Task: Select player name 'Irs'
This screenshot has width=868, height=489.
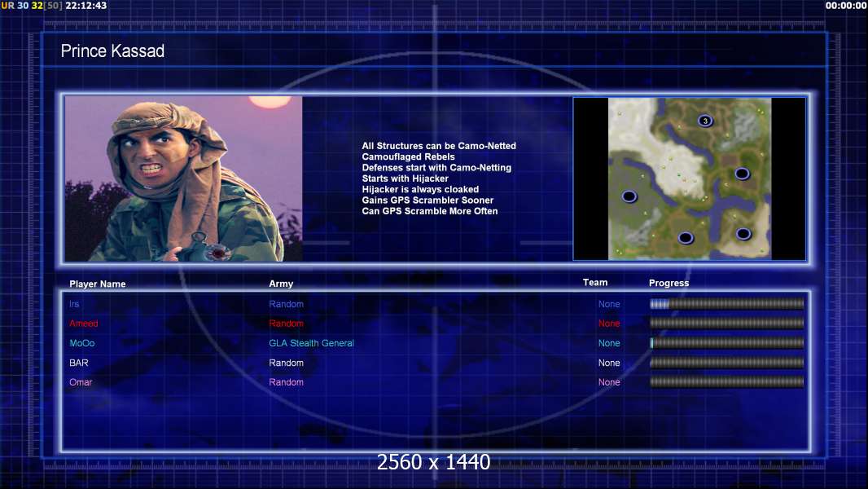Action: [74, 304]
